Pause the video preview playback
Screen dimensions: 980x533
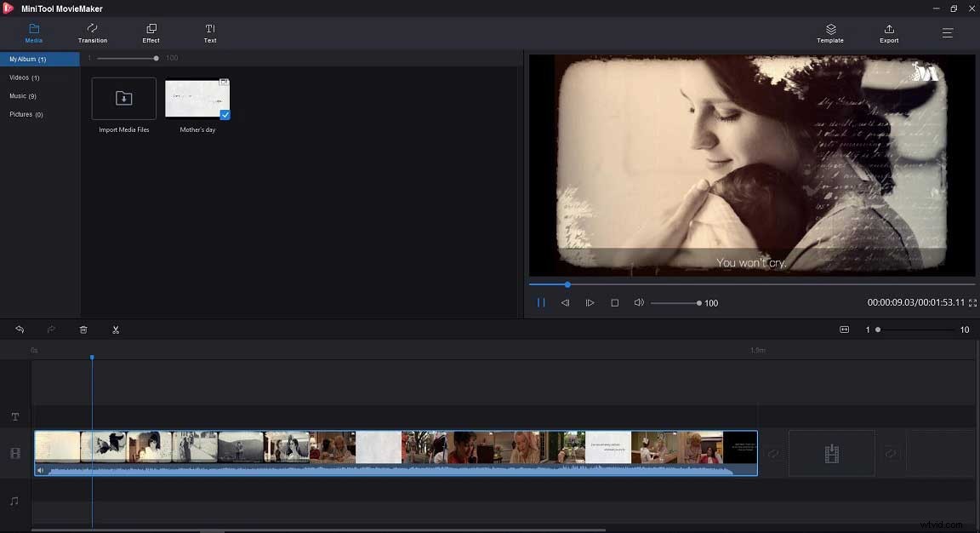pyautogui.click(x=541, y=302)
